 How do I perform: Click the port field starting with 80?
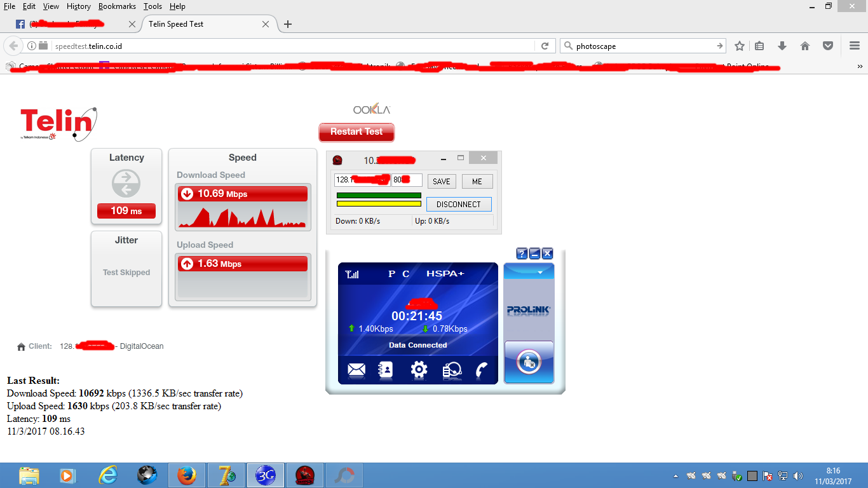tap(407, 180)
